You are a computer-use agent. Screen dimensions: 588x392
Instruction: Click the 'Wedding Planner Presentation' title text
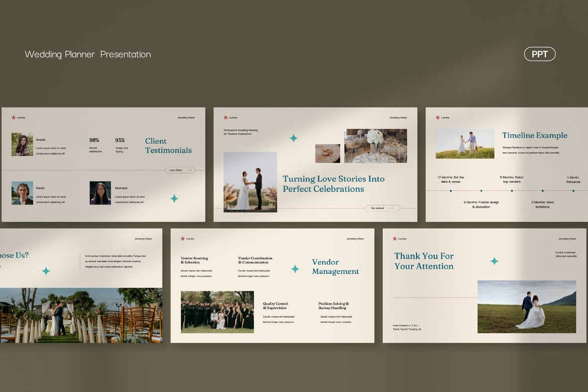coord(88,54)
